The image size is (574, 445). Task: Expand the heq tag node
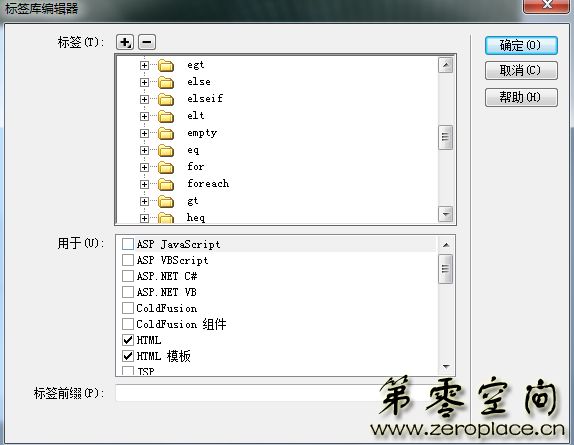(x=144, y=218)
